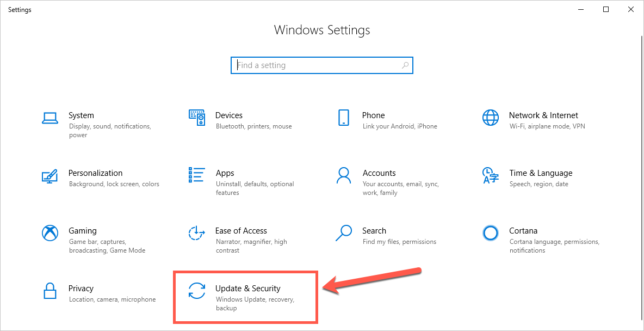644x331 pixels.
Task: Select the Cortana title
Action: pos(523,231)
